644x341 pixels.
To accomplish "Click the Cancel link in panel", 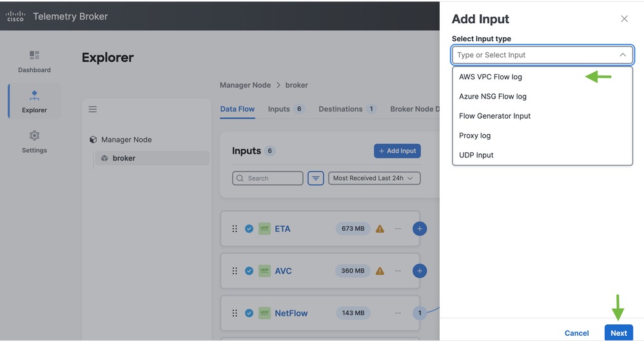I will pyautogui.click(x=576, y=333).
